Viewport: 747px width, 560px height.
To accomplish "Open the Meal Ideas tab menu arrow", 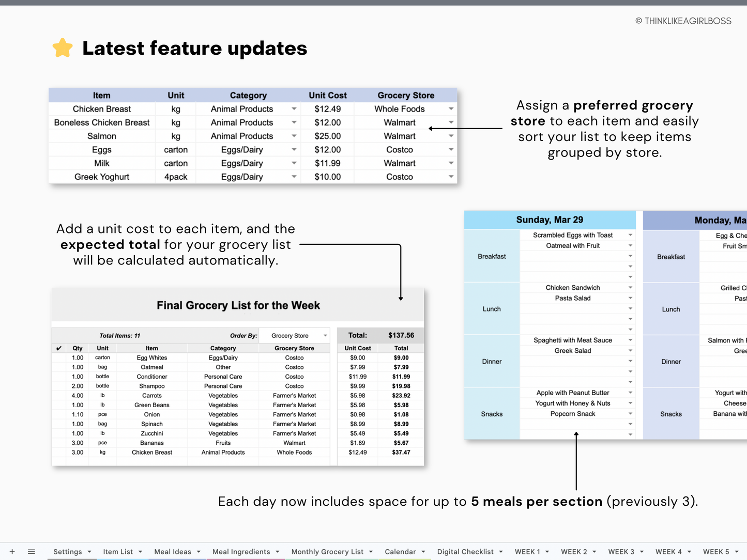I will [x=199, y=552].
